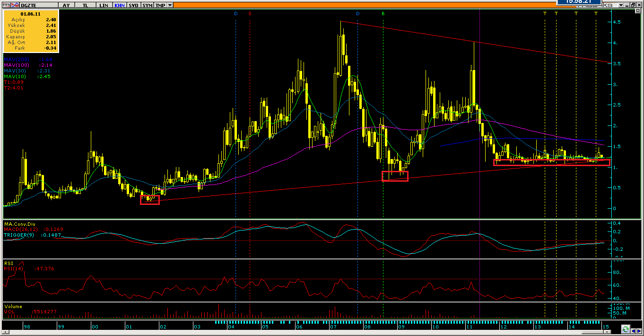Click the MA.Conv.Div panel title

[20, 224]
